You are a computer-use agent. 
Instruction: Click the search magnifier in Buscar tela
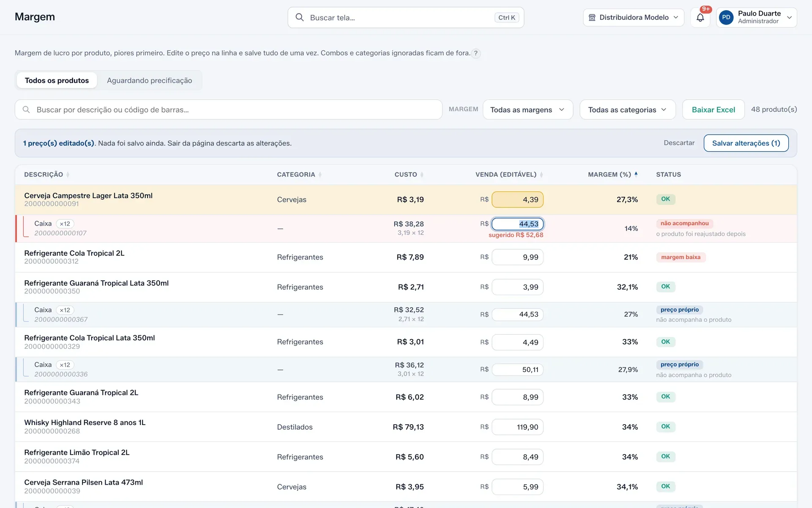point(299,17)
